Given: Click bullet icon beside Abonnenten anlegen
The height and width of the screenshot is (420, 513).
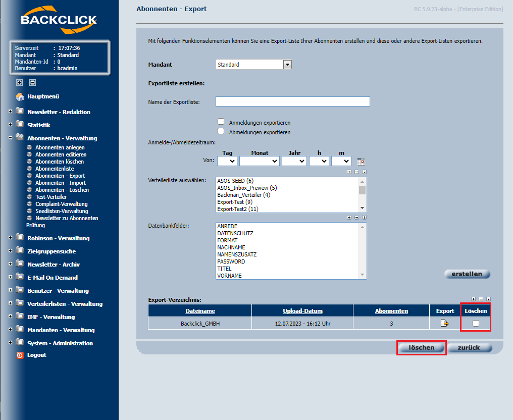Looking at the screenshot, I should 29,147.
